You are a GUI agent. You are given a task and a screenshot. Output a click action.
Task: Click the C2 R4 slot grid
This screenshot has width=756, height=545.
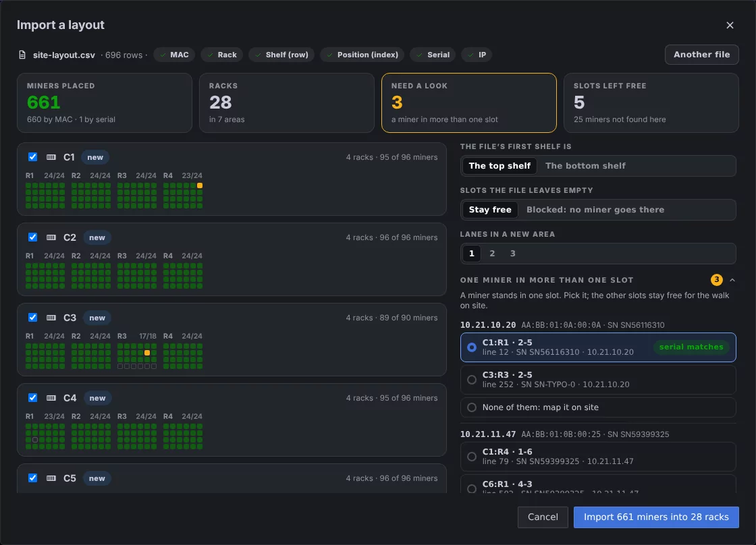tap(183, 276)
